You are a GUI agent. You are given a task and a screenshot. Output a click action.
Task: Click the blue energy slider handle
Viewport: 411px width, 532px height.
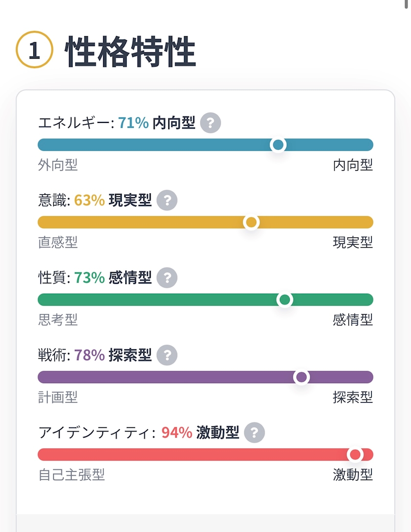coord(278,145)
